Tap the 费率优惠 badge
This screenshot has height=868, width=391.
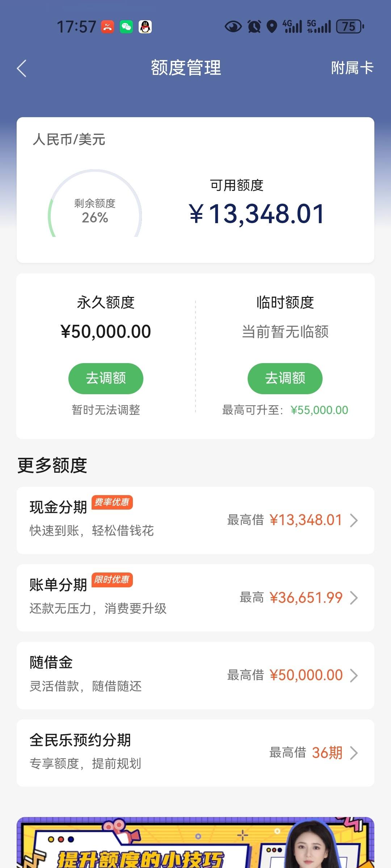pyautogui.click(x=112, y=502)
